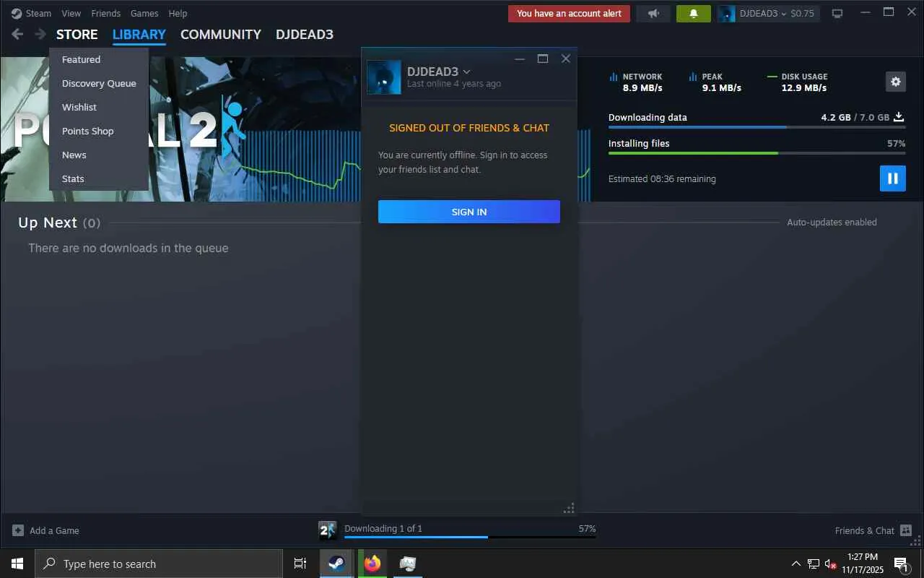This screenshot has height=578, width=924.
Task: Click the Steam logo icon in menu bar
Action: 17,13
